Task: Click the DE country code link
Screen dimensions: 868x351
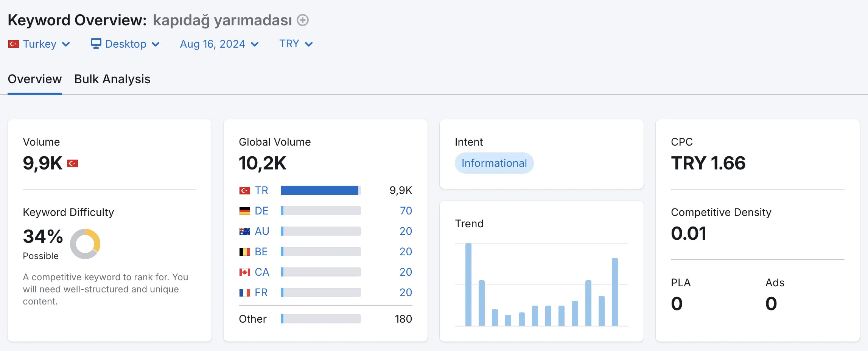Action: click(261, 211)
